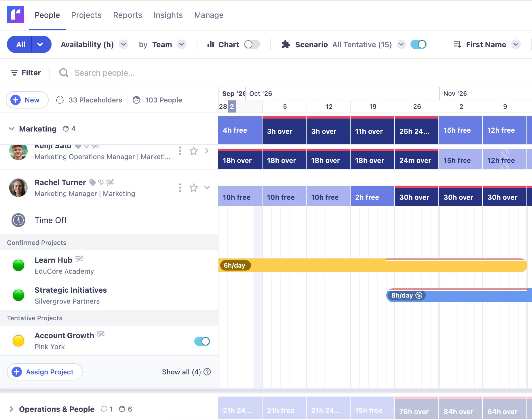Click the green status dot for Learn Hub
Image resolution: width=532 pixels, height=419 pixels.
click(18, 265)
